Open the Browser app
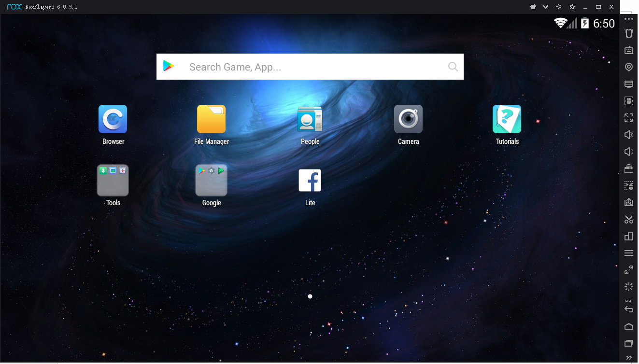This screenshot has width=639, height=364. (x=113, y=119)
